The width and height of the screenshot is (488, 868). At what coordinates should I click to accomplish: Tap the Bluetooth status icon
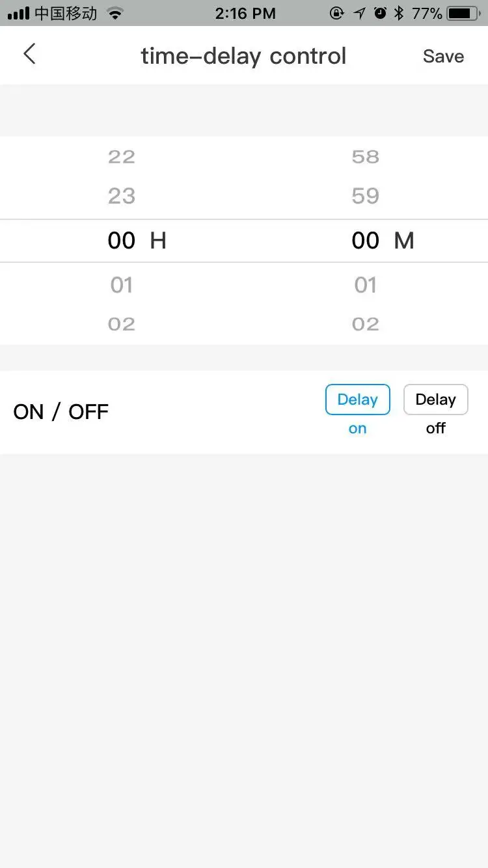(x=399, y=13)
